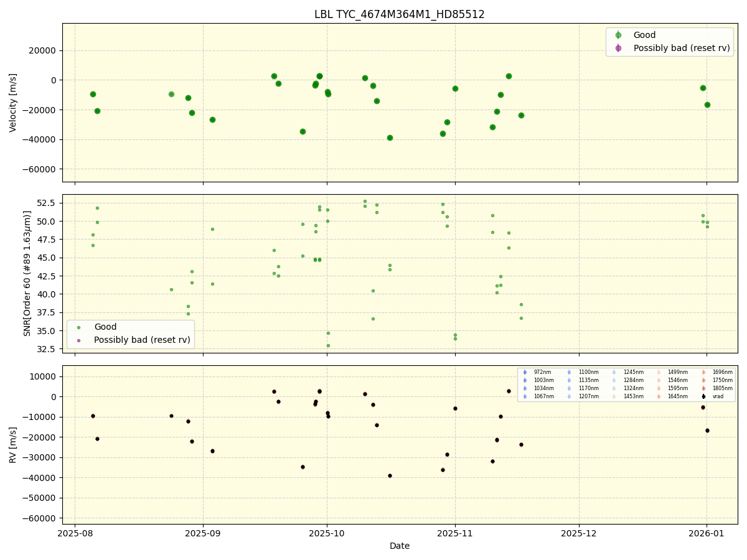Click the 2025-09 date tick label
Screen dimensions: 747x560
204,533
